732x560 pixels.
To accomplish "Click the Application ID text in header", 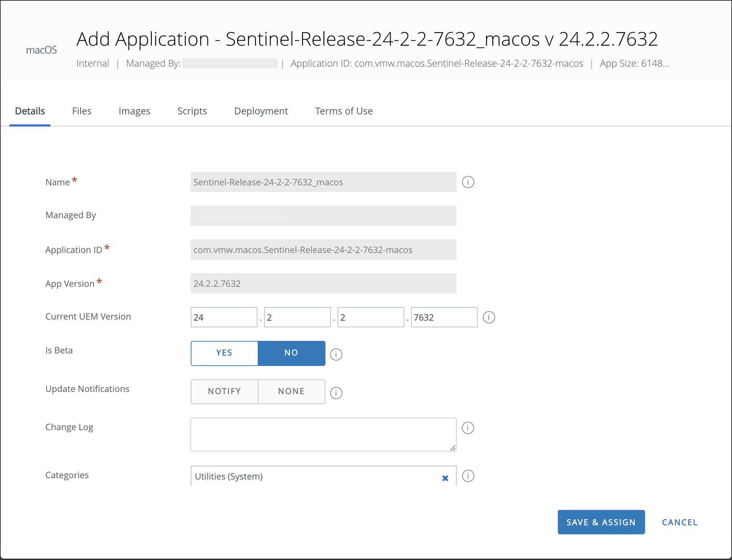I will (437, 63).
